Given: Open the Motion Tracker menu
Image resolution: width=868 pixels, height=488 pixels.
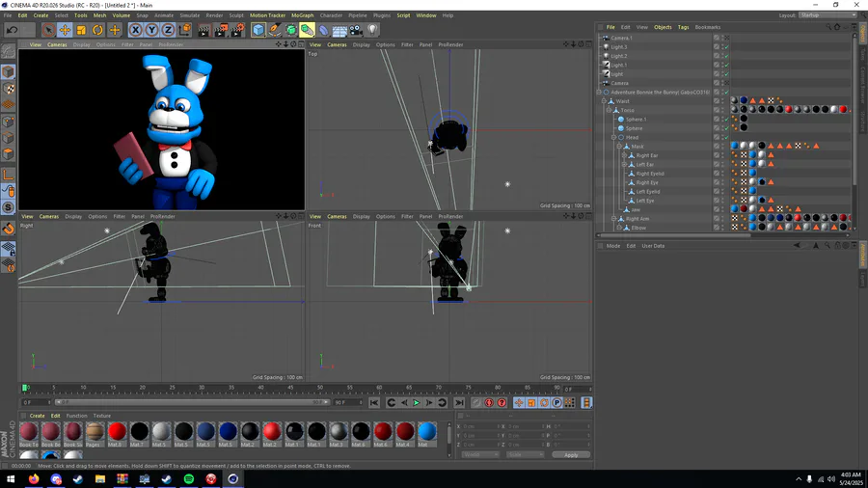Looking at the screenshot, I should tap(267, 15).
